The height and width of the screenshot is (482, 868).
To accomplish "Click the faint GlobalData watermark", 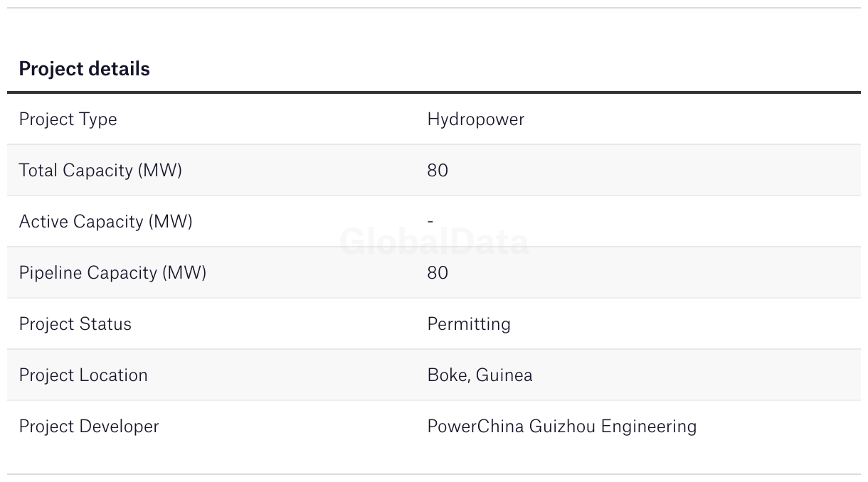I will click(434, 242).
